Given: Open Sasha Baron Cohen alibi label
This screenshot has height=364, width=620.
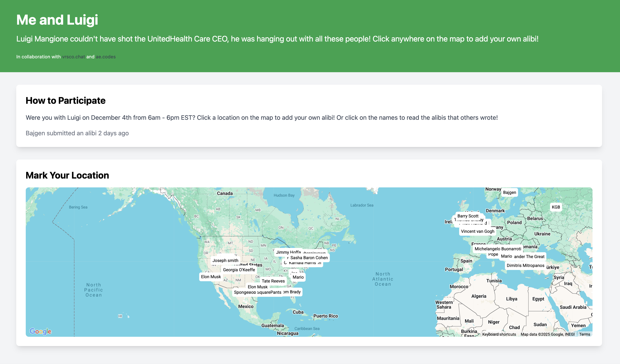Looking at the screenshot, I should [x=309, y=258].
